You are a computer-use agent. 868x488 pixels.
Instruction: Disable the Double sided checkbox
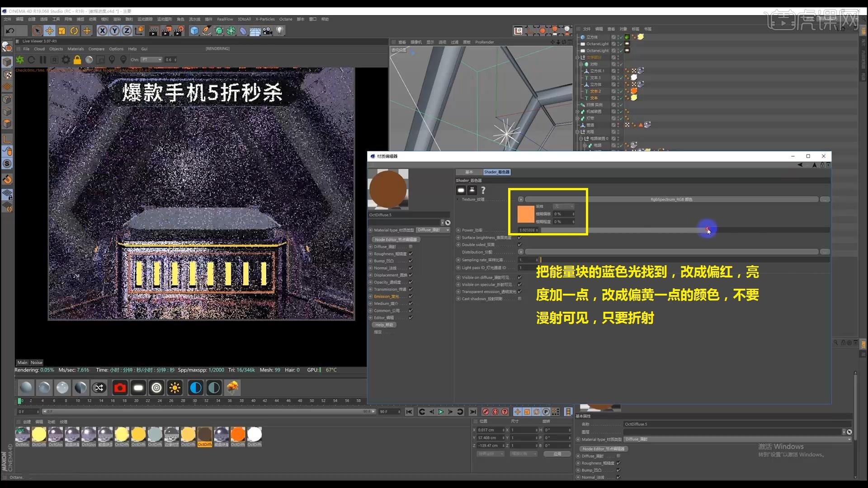519,244
